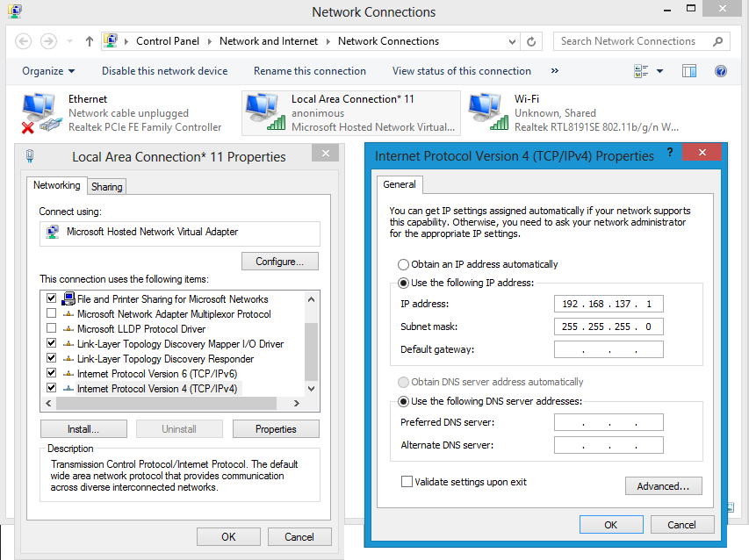Select Use the following DNS server addresses

(x=403, y=401)
